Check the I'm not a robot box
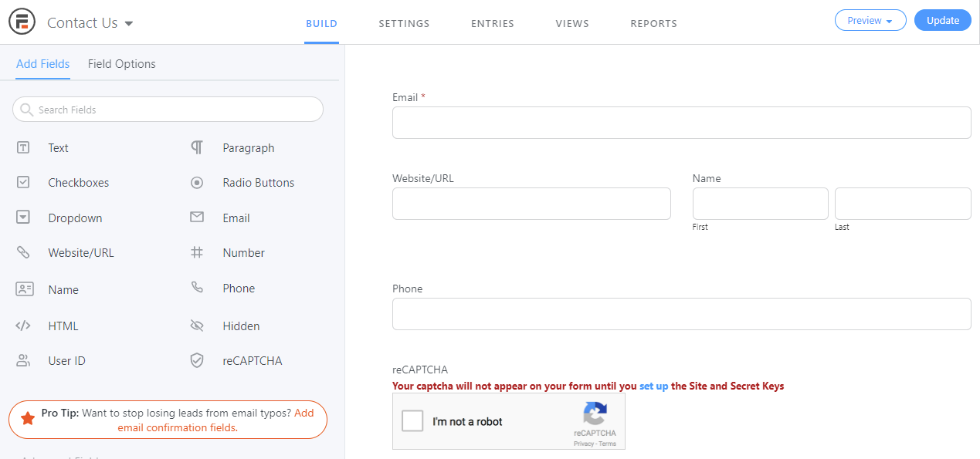This screenshot has height=459, width=980. tap(413, 421)
